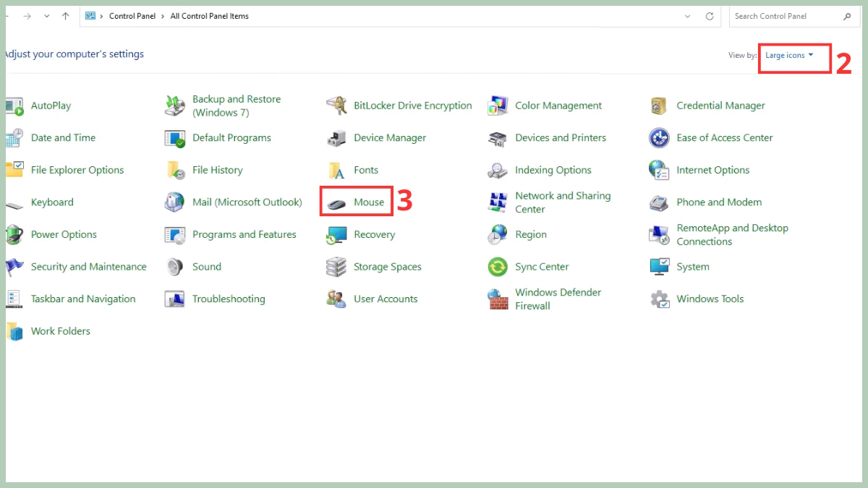This screenshot has width=868, height=488.
Task: Open Credential Manager
Action: pyautogui.click(x=720, y=105)
